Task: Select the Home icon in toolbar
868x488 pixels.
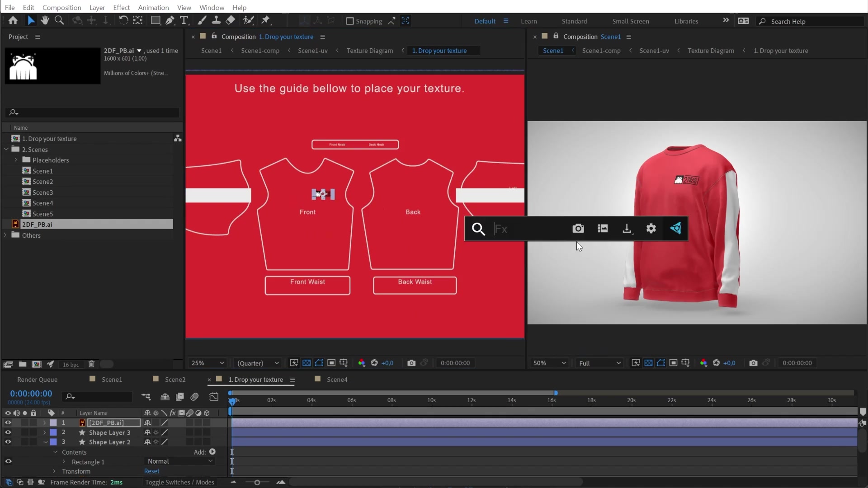Action: [x=13, y=20]
